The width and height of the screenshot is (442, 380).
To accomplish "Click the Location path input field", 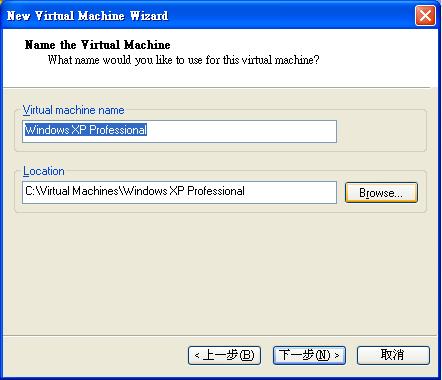I will 179,192.
